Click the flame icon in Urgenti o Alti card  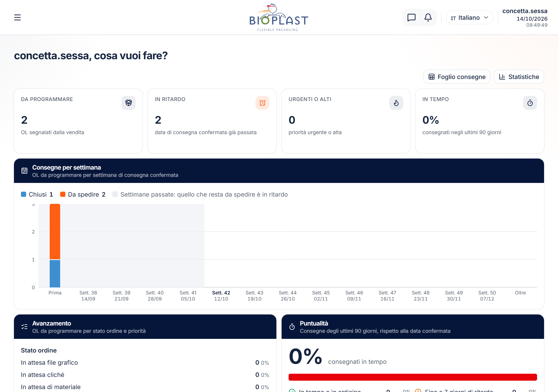pos(396,103)
